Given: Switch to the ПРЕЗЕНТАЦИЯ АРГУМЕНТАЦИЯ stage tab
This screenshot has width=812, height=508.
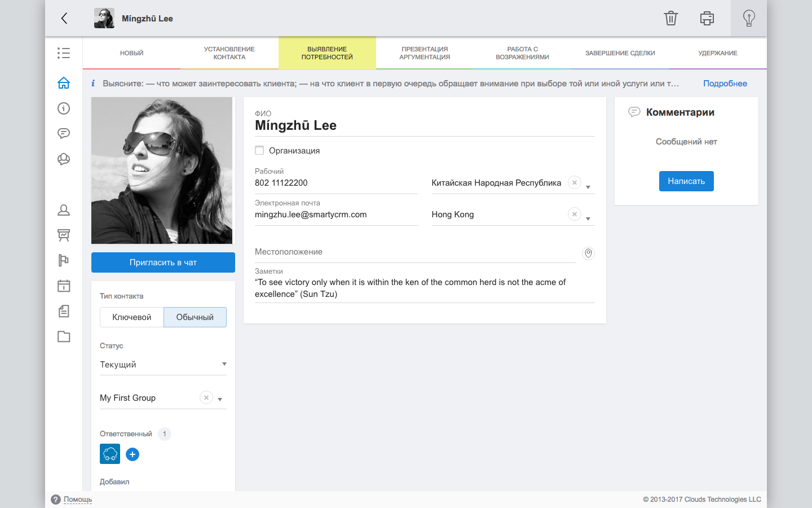Looking at the screenshot, I should tap(424, 52).
